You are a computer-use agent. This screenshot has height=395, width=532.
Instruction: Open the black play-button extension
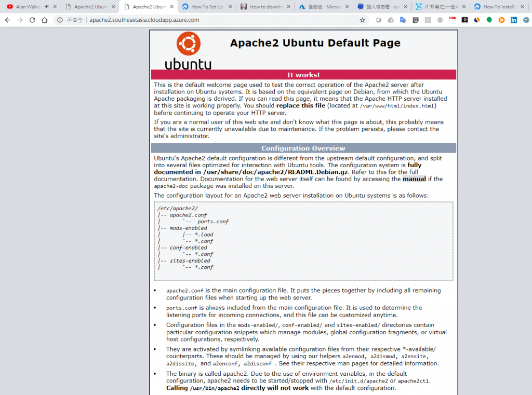465,20
